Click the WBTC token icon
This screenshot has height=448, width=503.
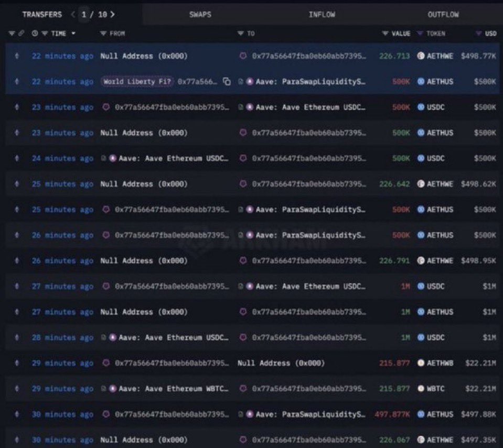pos(421,389)
